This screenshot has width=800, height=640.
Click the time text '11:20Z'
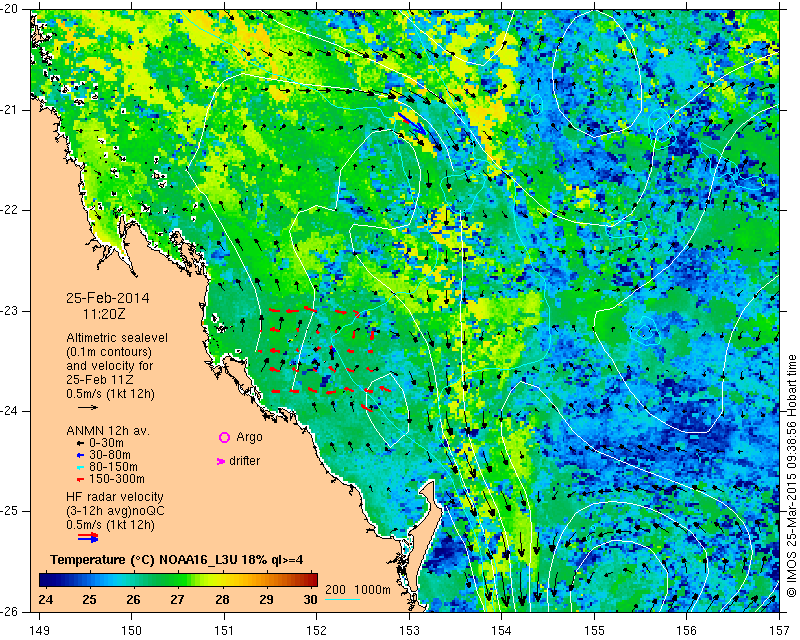[x=104, y=314]
